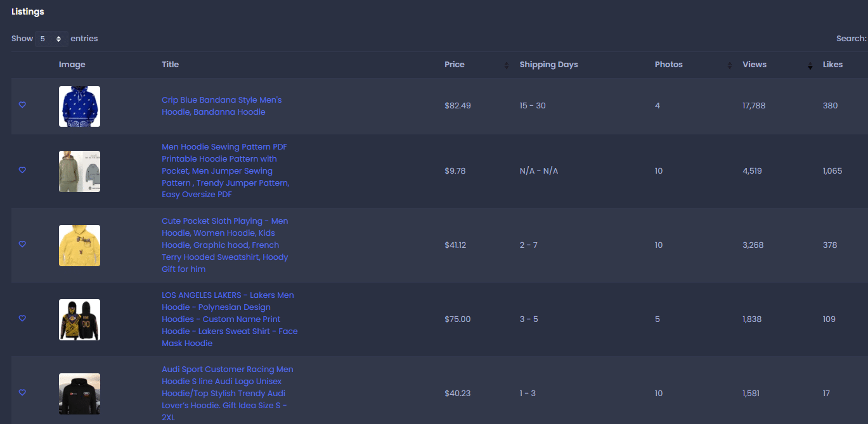Open yellow sloth hoodie thumbnail

(79, 245)
